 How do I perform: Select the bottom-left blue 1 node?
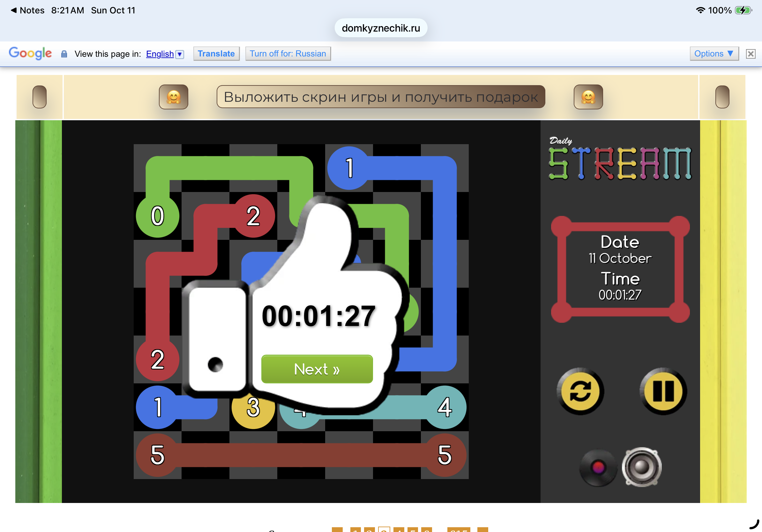point(158,407)
